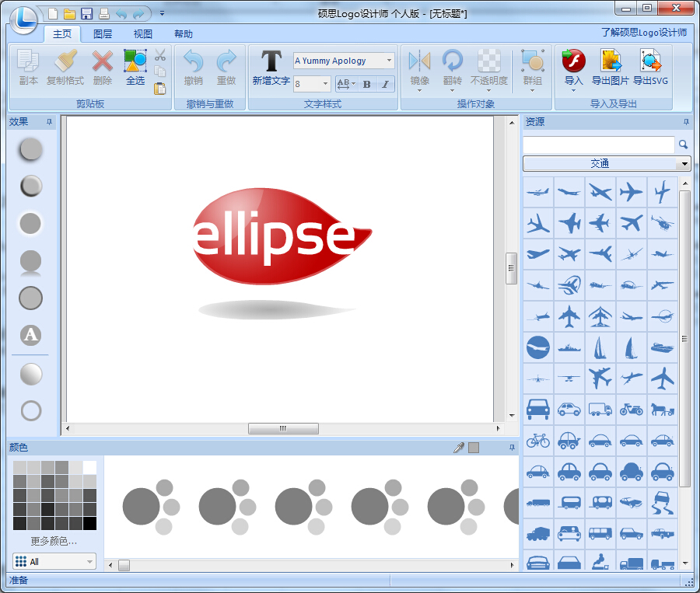Pick the eyedropper tool in color panel
This screenshot has width=700, height=593.
click(x=459, y=448)
